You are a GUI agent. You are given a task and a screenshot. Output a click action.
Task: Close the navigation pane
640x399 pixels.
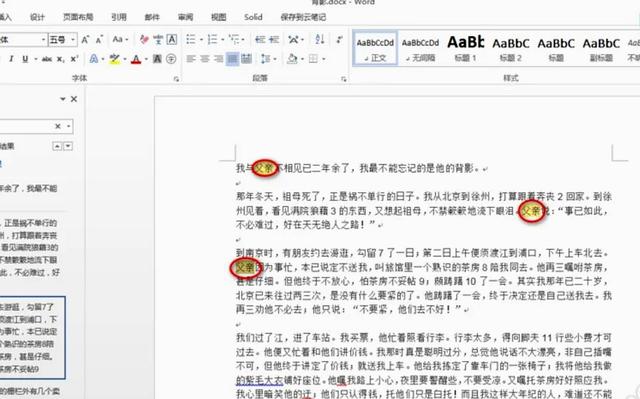click(74, 99)
